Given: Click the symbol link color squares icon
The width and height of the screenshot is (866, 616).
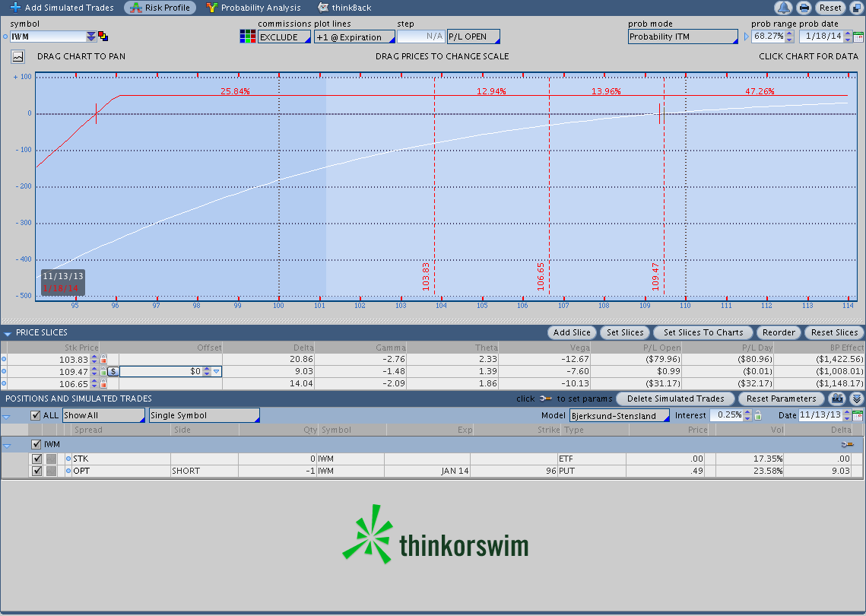Looking at the screenshot, I should point(103,37).
